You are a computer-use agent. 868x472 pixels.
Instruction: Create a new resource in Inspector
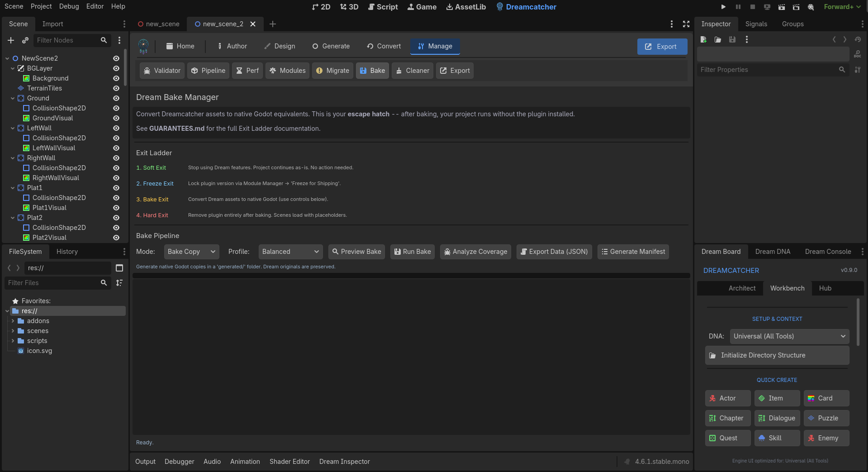pyautogui.click(x=703, y=39)
